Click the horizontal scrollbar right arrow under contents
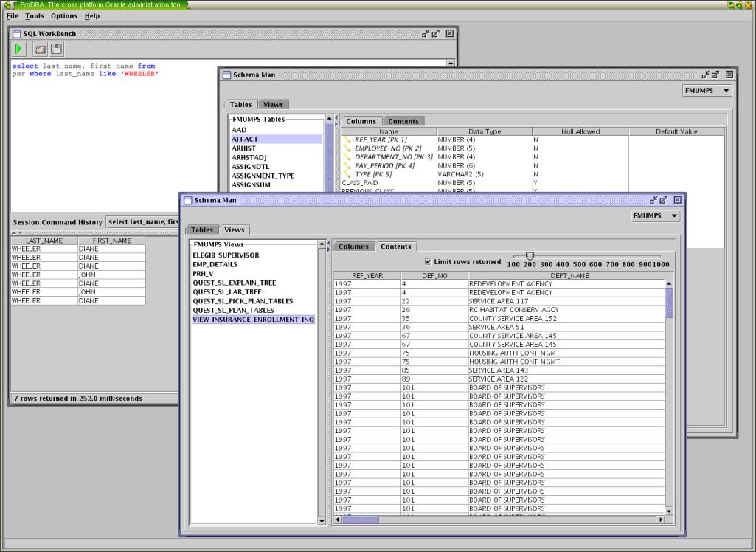This screenshot has height=552, width=756. [660, 520]
